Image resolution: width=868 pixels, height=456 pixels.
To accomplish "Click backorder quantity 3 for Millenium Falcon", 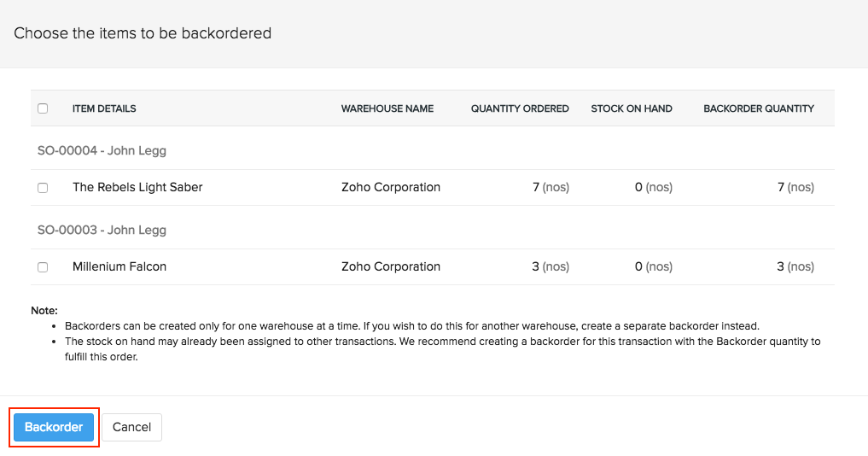I will 795,266.
